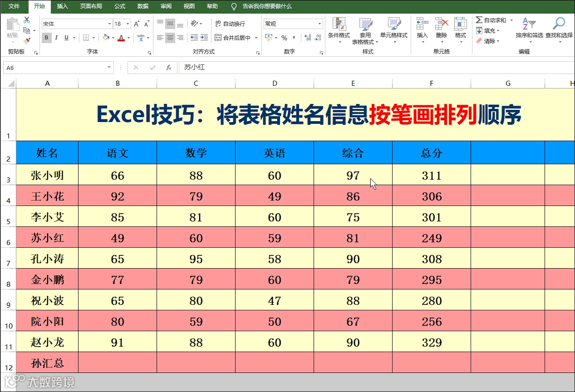
Task: Open 条件格式 conditional formatting
Action: 339,30
